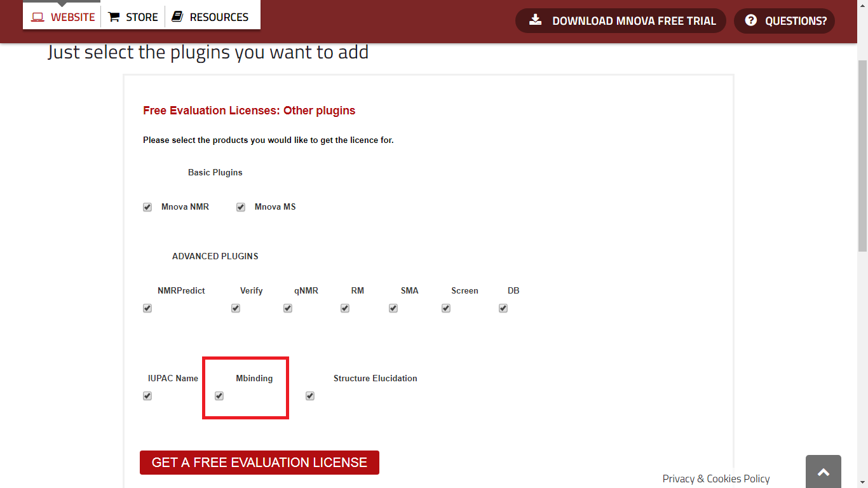Click Download Mnova Free Trial button
The height and width of the screenshot is (488, 868).
coord(621,21)
